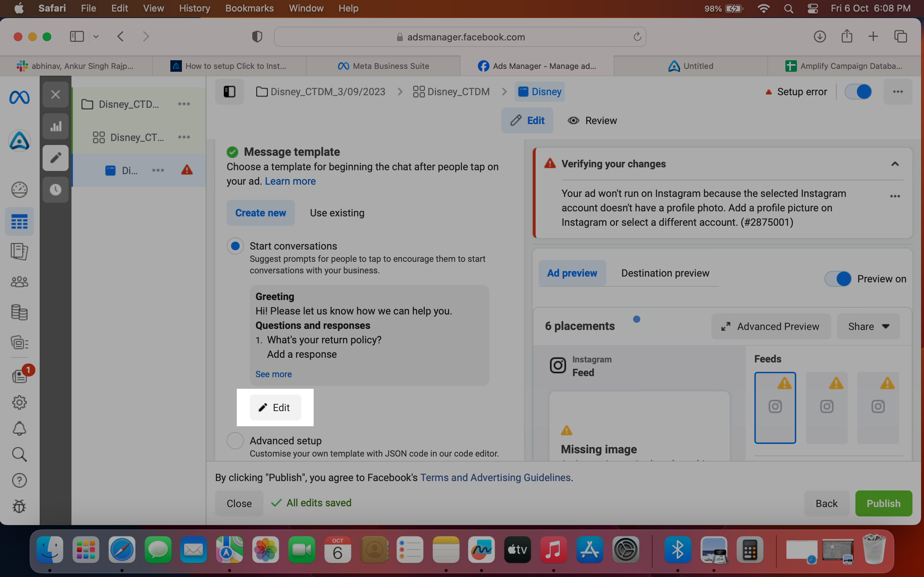Viewport: 924px width, 577px height.
Task: Click the help question mark icon
Action: pos(19,480)
